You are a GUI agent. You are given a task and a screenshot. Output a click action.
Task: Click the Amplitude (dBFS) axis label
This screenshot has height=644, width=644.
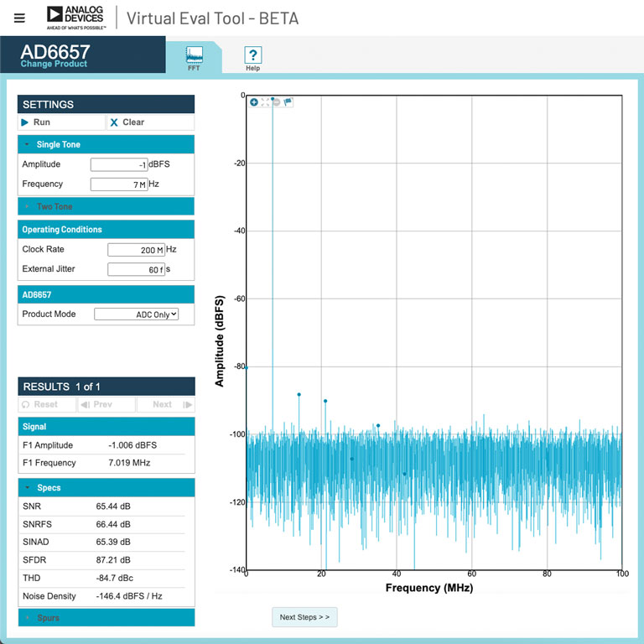pos(220,341)
